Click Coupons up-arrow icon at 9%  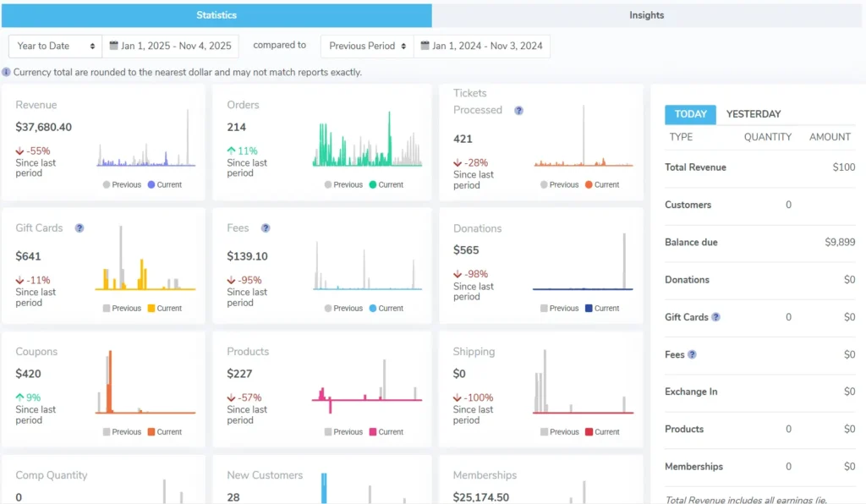[x=20, y=397]
